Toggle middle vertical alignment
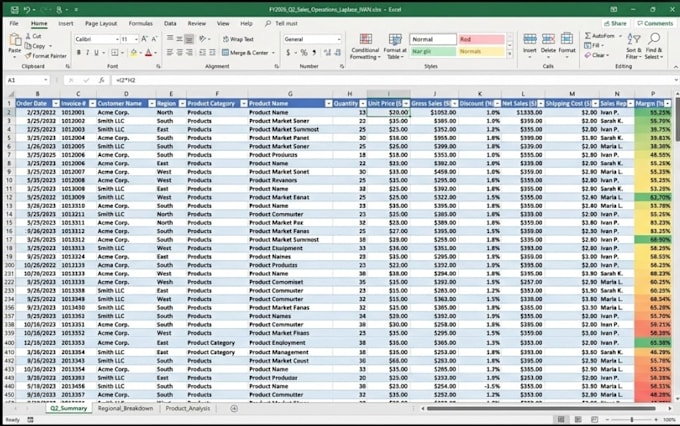Screen dimensions: 680x426 179,39
